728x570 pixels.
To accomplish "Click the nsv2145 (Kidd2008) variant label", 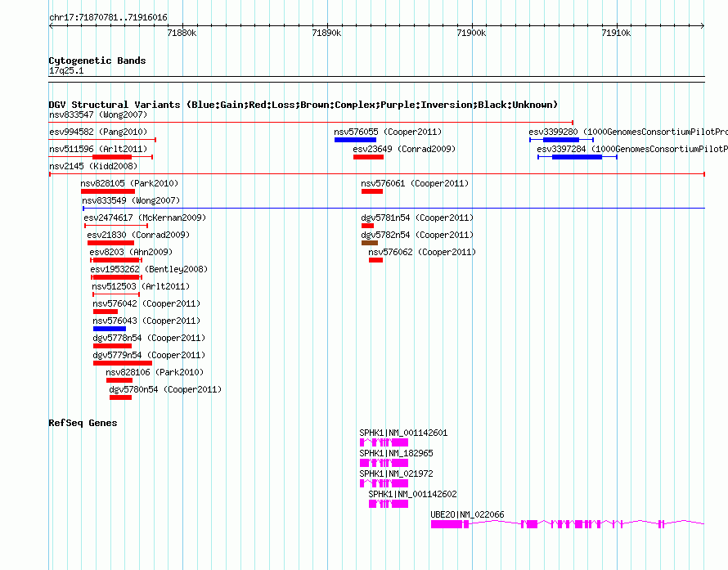I will [93, 166].
